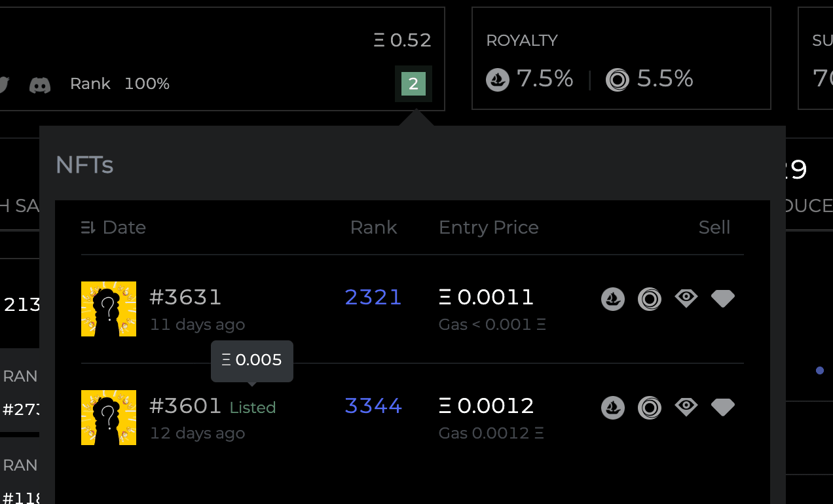Toggle the green NFT count badge showing 2
The width and height of the screenshot is (833, 504).
[x=413, y=84]
